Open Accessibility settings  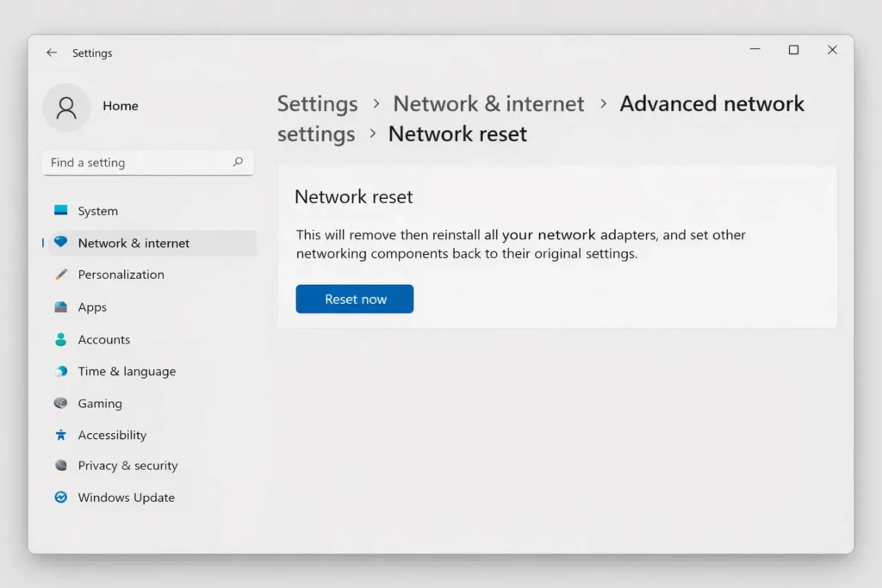(111, 435)
